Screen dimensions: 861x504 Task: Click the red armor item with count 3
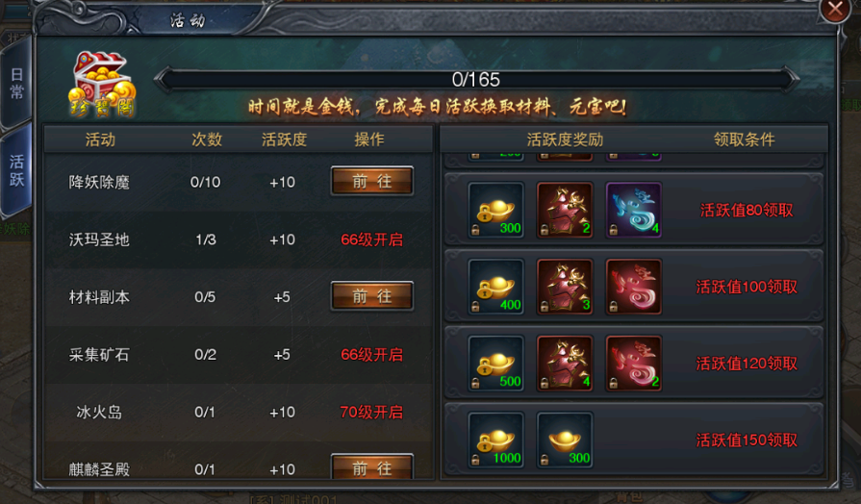(565, 288)
